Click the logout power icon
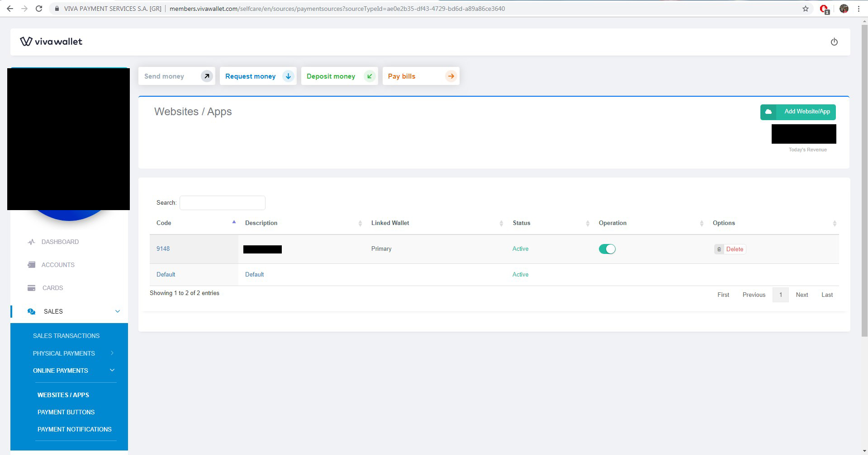Viewport: 868px width, 455px height. point(834,42)
